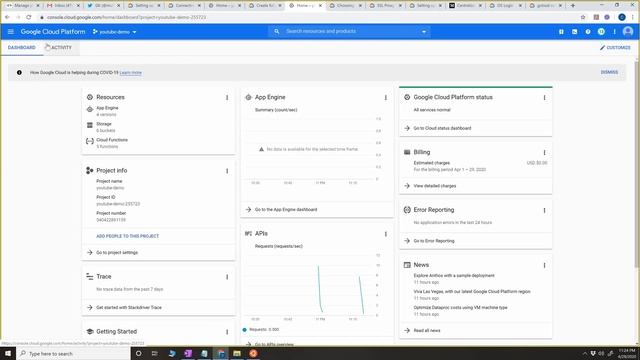Switch to the Activity tab
Image resolution: width=640 pixels, height=360 pixels.
61,47
